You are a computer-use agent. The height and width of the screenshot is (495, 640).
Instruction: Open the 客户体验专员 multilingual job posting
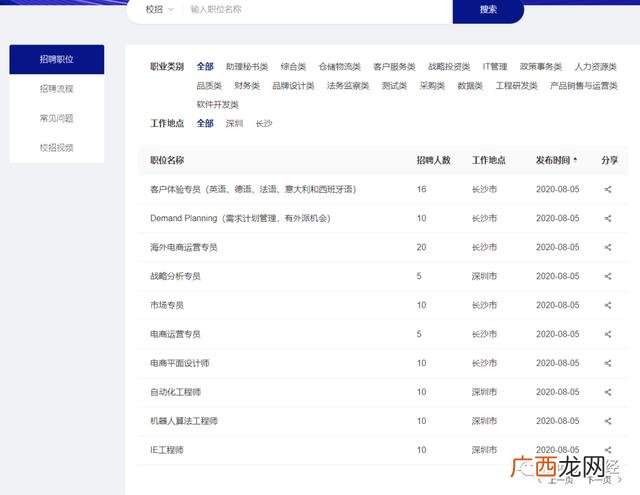[253, 189]
